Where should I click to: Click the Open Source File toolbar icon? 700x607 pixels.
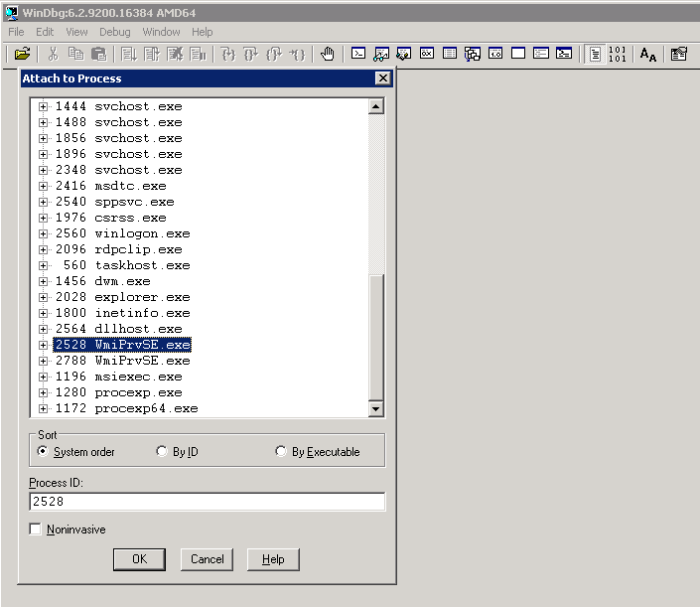(22, 54)
